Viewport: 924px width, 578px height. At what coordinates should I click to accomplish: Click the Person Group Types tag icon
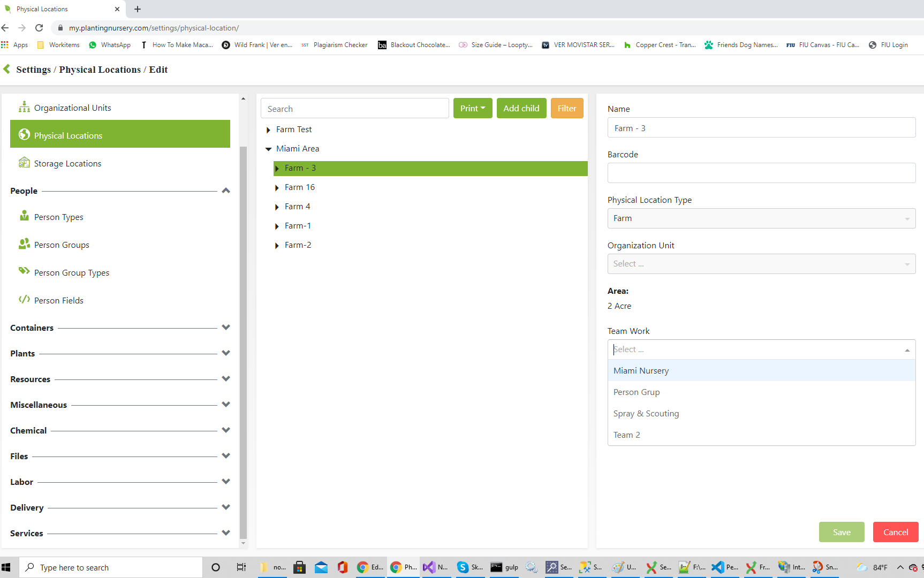24,271
